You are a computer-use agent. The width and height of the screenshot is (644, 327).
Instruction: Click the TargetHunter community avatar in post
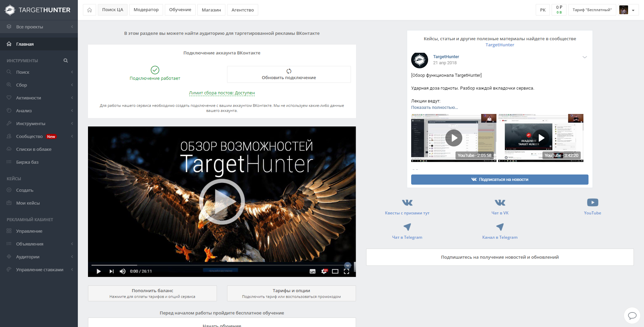pos(420,60)
